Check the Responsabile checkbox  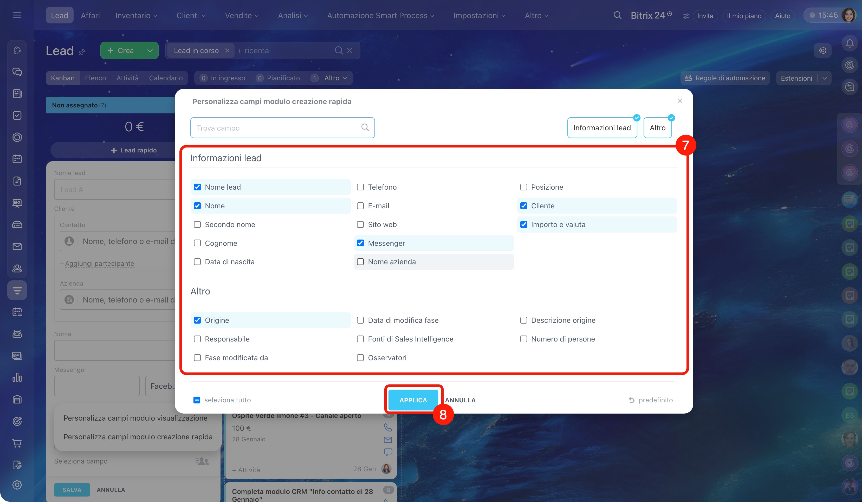[197, 339]
